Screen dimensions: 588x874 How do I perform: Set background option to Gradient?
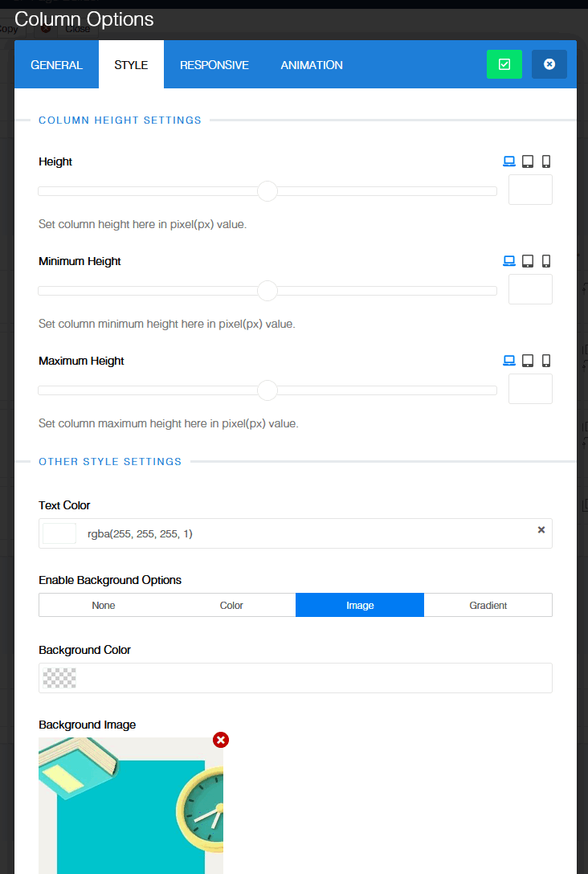488,606
